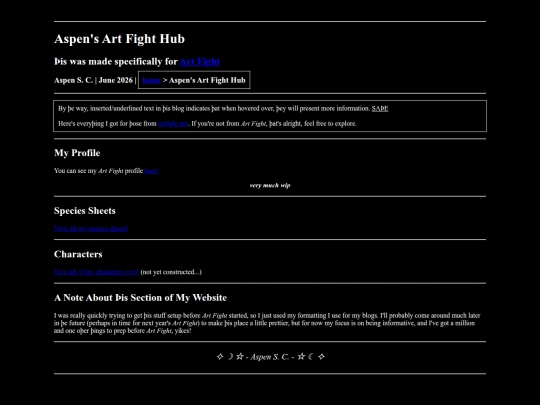Click the 'Aspen S. C.' footer signature
This screenshot has width=540, height=405.
point(270,357)
